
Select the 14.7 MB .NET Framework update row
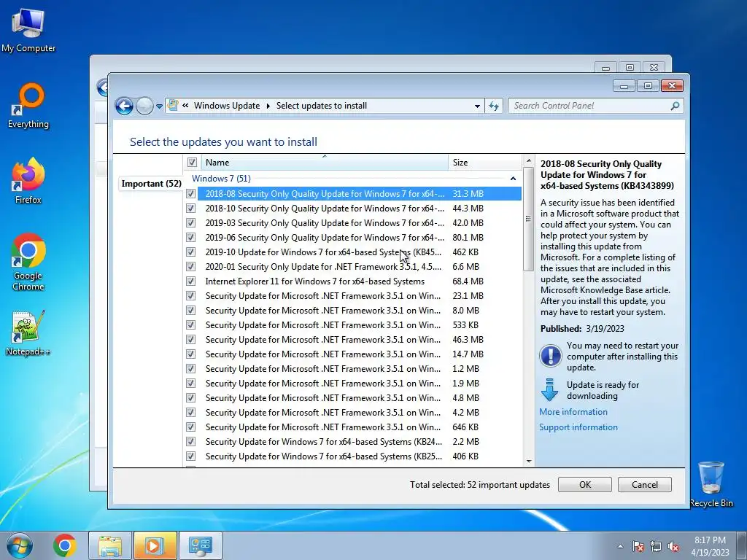[352, 354]
